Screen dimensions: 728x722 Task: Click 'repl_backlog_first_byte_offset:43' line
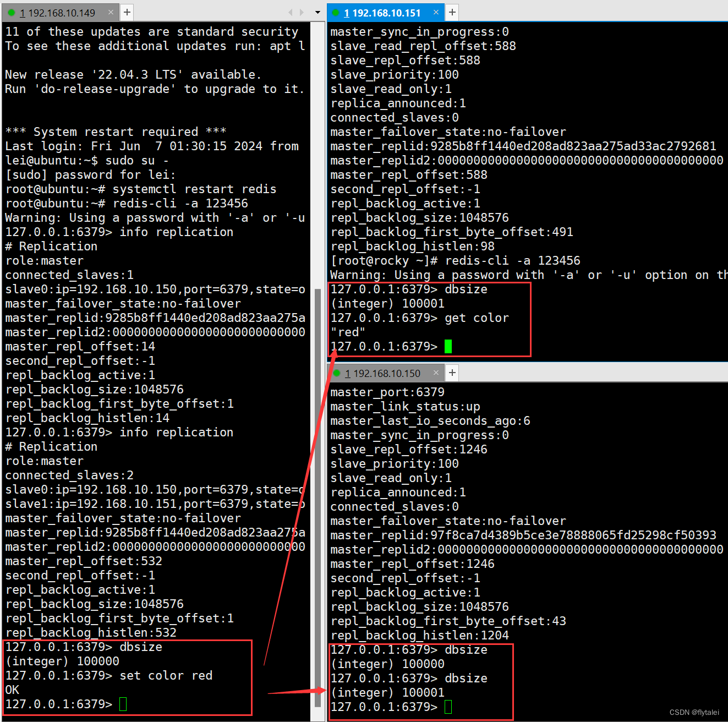click(448, 621)
